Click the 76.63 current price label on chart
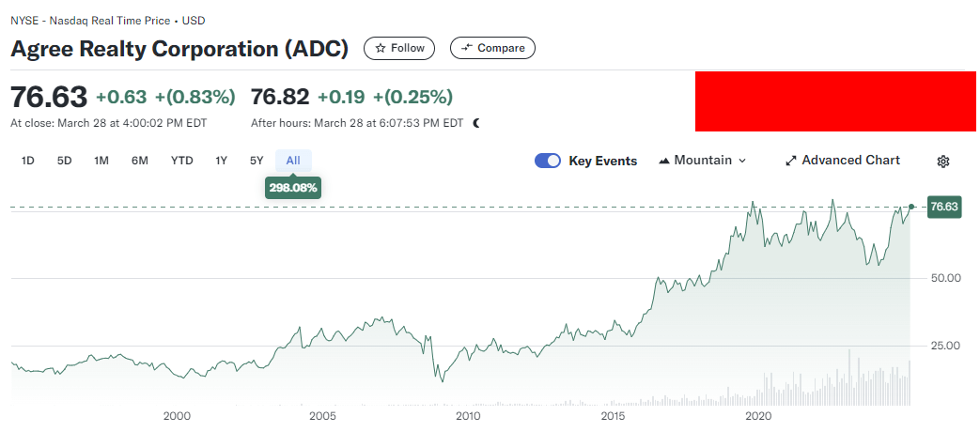Image resolution: width=980 pixels, height=432 pixels. 944,207
